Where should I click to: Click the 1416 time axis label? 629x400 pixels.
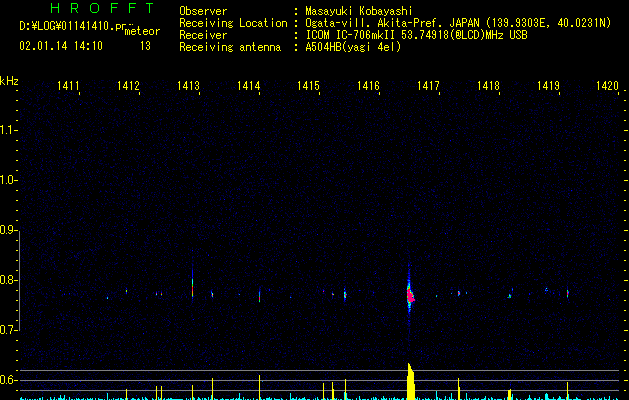(368, 86)
